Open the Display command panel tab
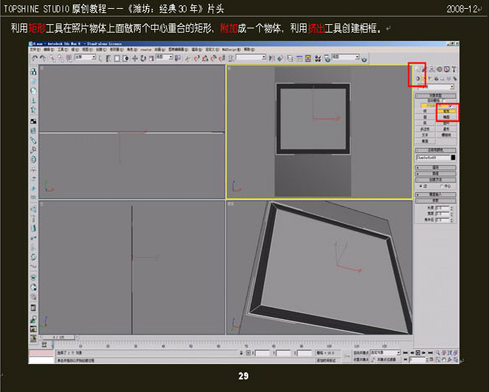 click(446, 69)
